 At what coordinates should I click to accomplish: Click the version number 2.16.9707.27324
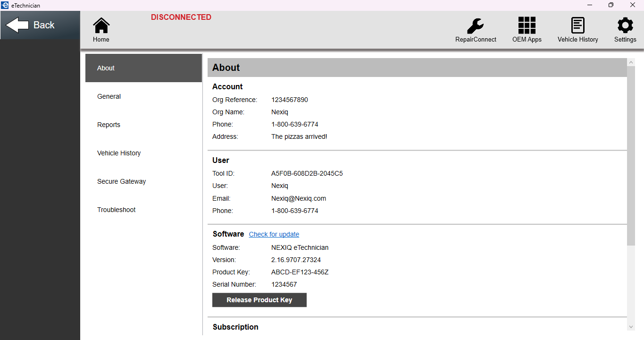(x=296, y=260)
